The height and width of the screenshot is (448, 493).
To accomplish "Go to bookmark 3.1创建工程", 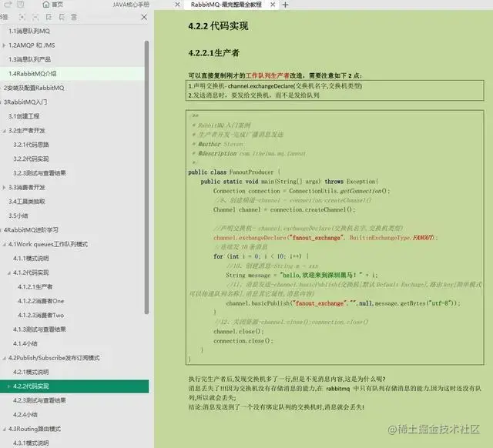I will 24,116.
